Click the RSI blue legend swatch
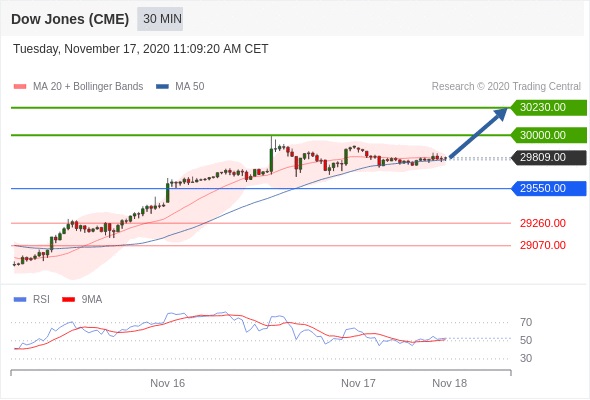The image size is (590, 400). (x=20, y=300)
